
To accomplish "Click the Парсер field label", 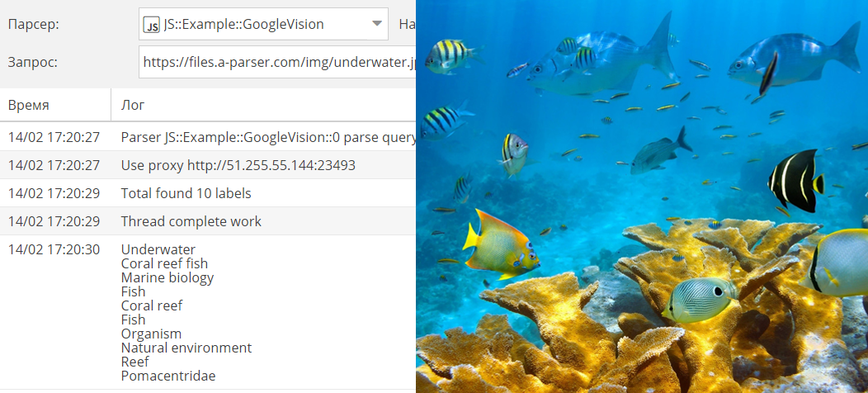I will (x=34, y=25).
